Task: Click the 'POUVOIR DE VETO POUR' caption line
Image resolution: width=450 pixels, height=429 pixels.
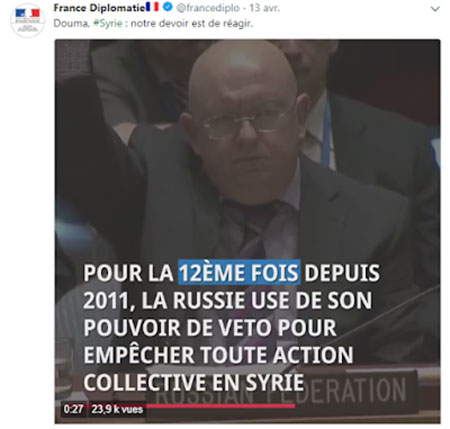Action: point(210,327)
